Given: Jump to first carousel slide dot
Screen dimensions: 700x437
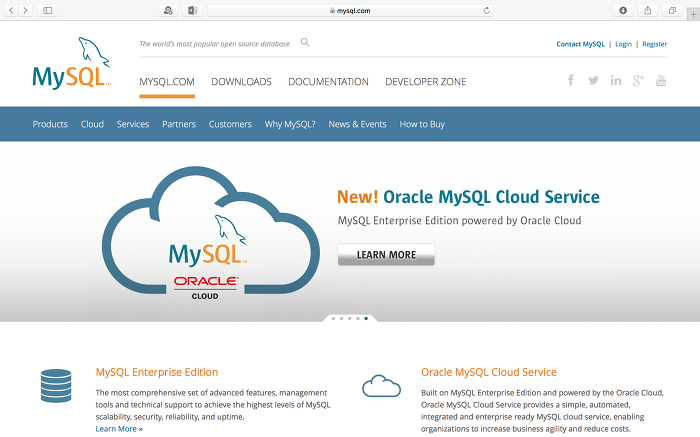Looking at the screenshot, I should (x=333, y=318).
